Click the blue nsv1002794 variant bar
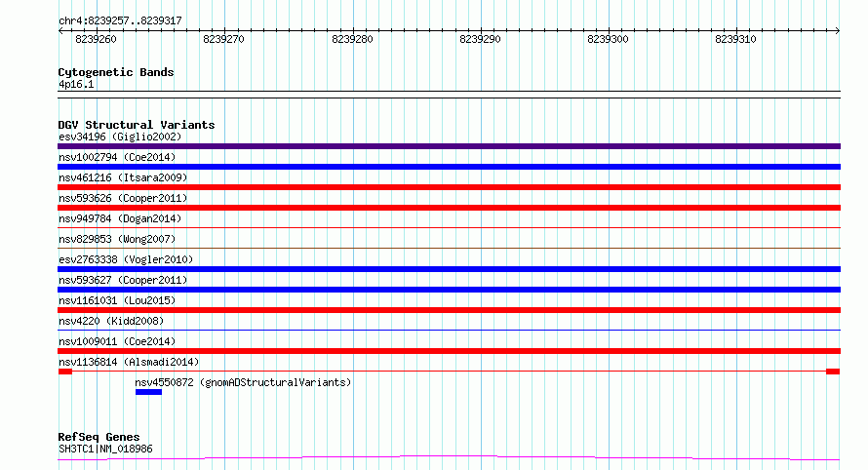The height and width of the screenshot is (470, 868). coord(449,167)
